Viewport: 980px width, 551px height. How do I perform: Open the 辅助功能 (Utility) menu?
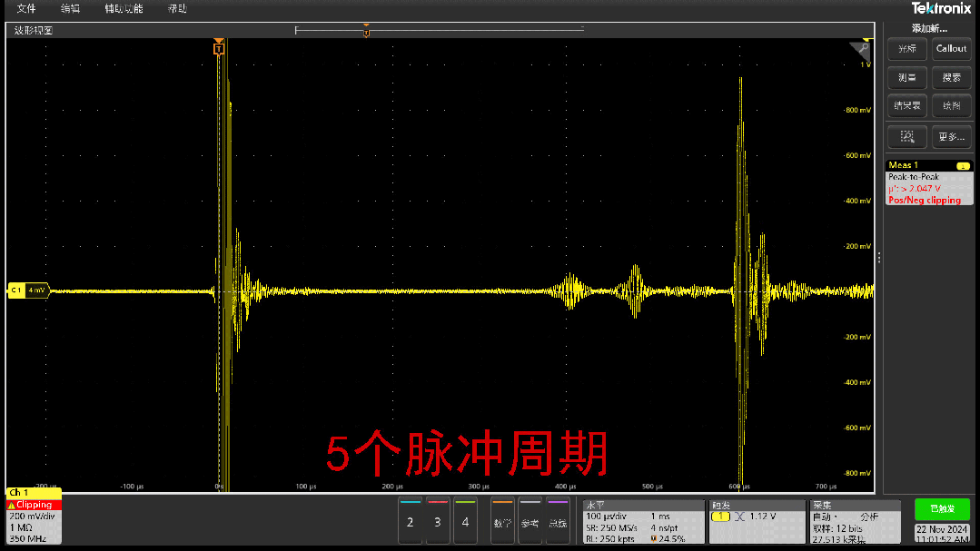tap(123, 8)
